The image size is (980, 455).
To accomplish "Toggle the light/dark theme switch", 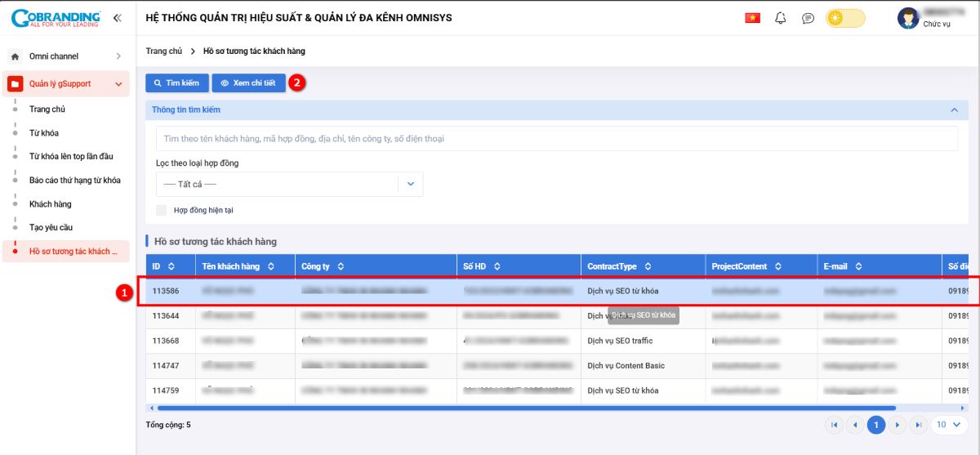I will click(x=845, y=18).
